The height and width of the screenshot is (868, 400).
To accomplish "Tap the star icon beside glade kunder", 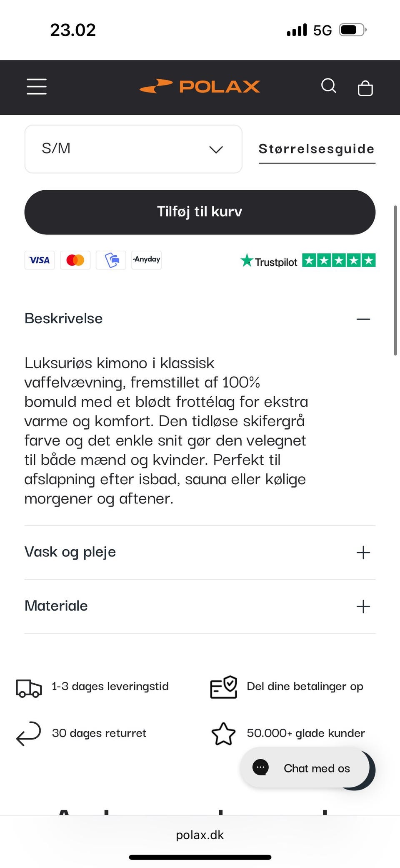I will tap(223, 734).
